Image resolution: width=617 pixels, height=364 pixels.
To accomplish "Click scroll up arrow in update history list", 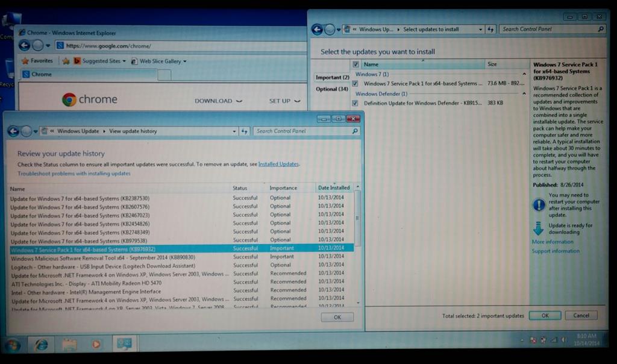I will [358, 187].
